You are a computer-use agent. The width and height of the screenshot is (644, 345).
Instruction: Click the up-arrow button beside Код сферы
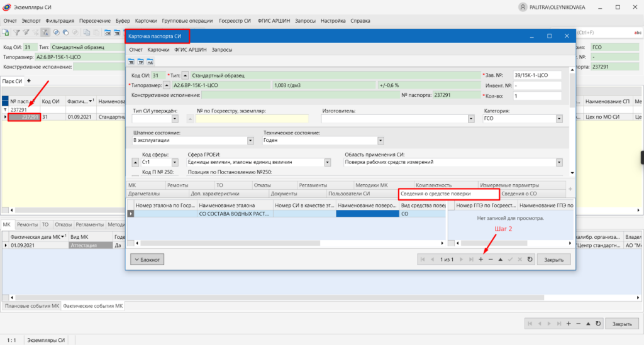(x=135, y=163)
